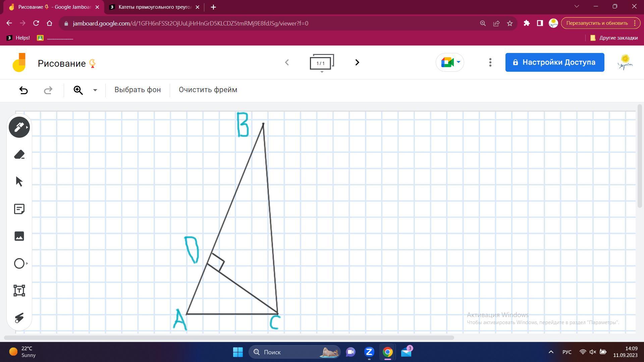The width and height of the screenshot is (644, 362).
Task: Select the Pen drawing tool
Action: (x=19, y=127)
